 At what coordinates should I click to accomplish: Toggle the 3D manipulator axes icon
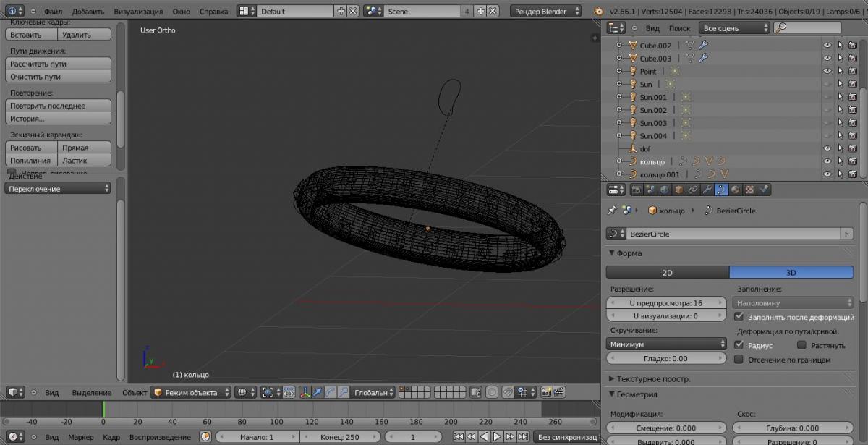(305, 392)
